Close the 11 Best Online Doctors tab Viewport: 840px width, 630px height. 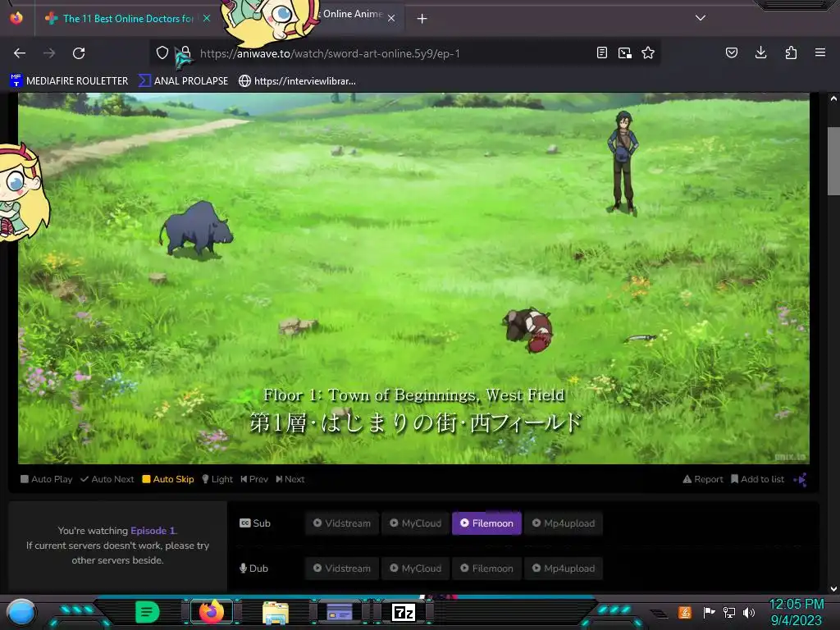tap(207, 18)
